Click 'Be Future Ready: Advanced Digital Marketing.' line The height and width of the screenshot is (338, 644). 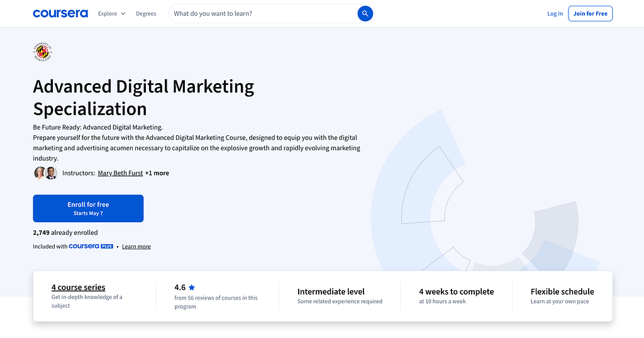[x=97, y=128]
